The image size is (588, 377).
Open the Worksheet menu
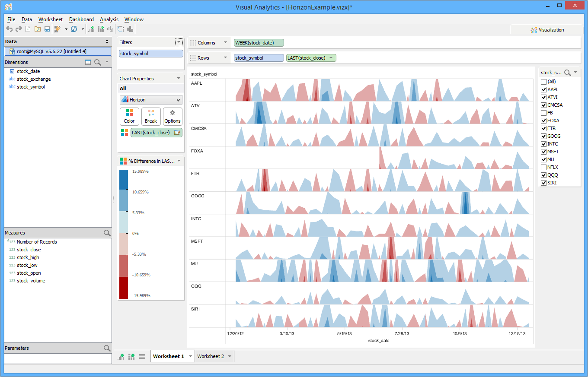point(51,19)
